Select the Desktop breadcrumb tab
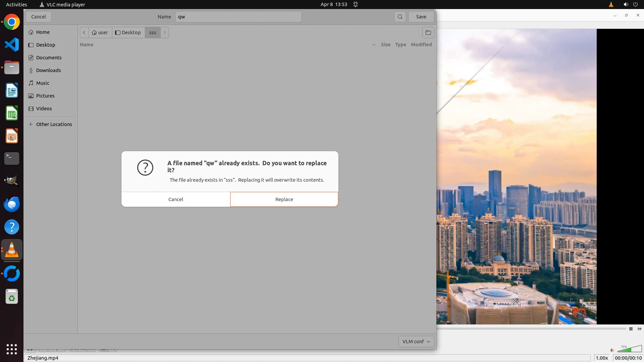This screenshot has width=644, height=362. [128, 33]
